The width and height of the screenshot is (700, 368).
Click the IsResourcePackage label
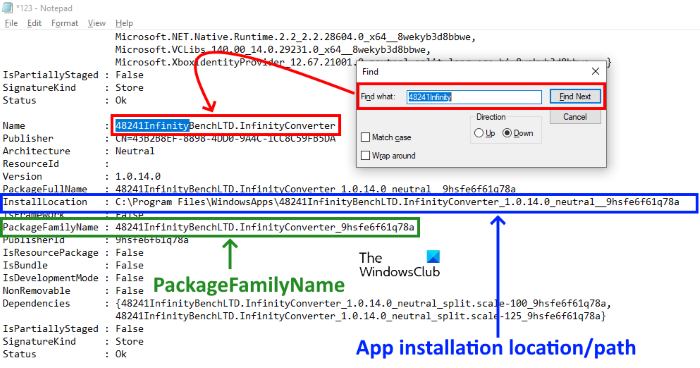pos(50,253)
